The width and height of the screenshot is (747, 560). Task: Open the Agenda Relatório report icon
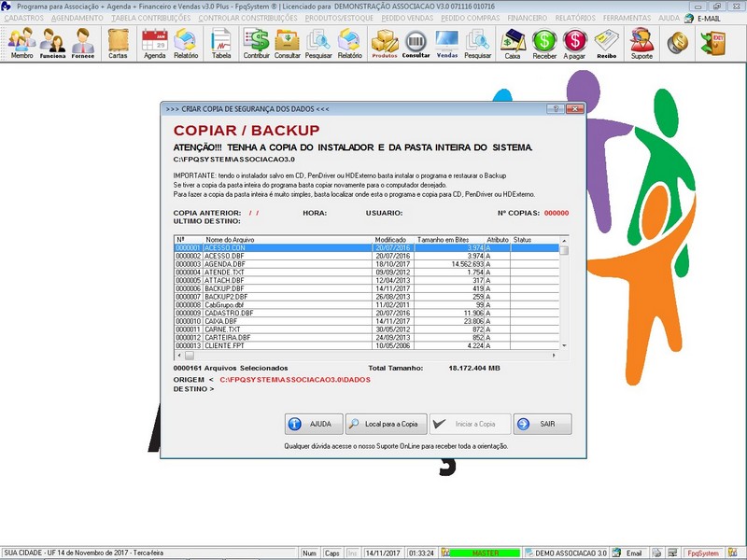[186, 43]
